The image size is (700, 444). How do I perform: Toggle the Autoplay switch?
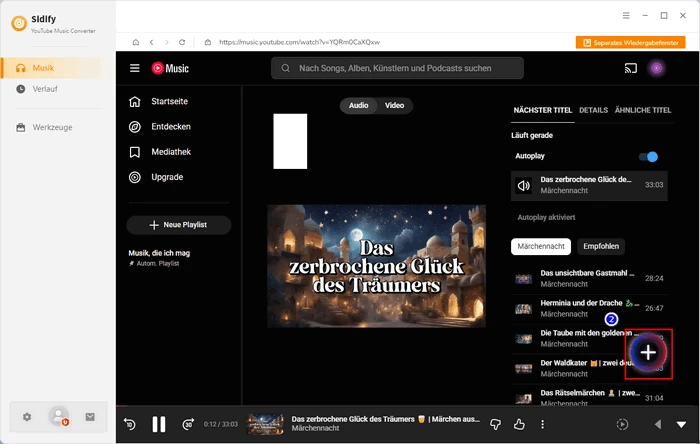tap(648, 157)
